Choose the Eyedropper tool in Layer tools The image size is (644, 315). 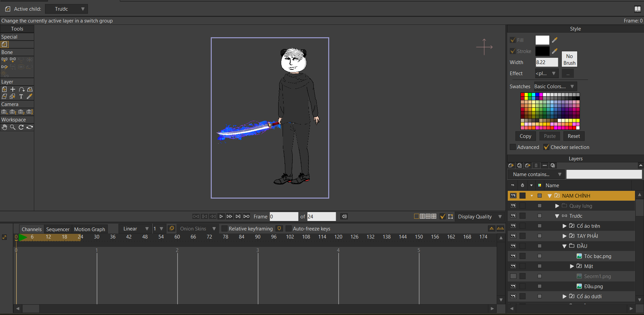[x=30, y=97]
